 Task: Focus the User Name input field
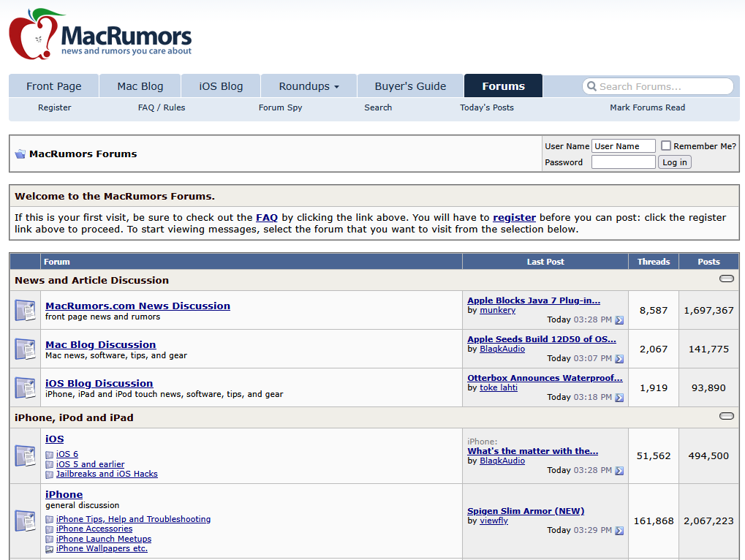(624, 145)
